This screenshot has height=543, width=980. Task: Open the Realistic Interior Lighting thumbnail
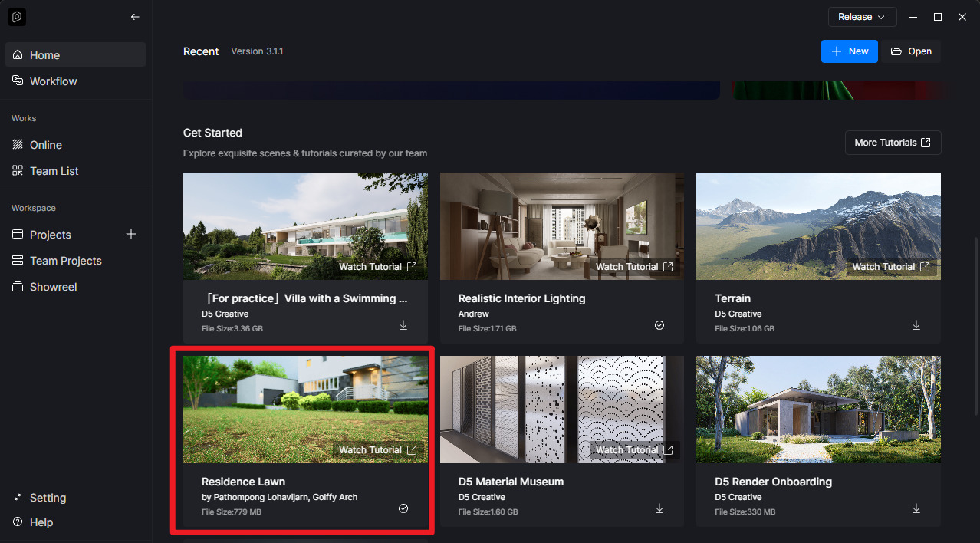(x=562, y=226)
